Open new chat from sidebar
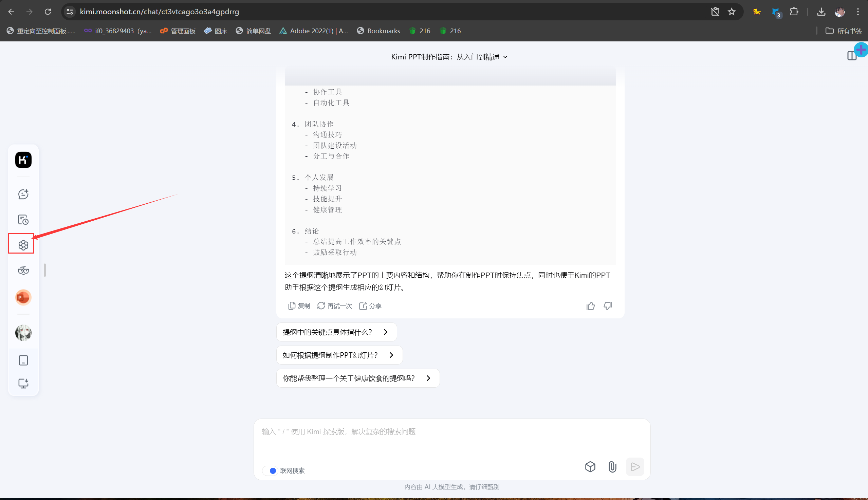This screenshot has height=500, width=868. 23,194
